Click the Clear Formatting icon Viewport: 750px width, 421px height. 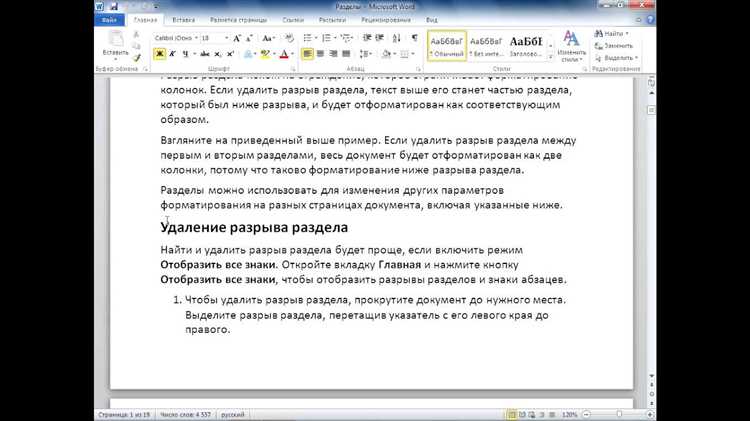(x=289, y=38)
